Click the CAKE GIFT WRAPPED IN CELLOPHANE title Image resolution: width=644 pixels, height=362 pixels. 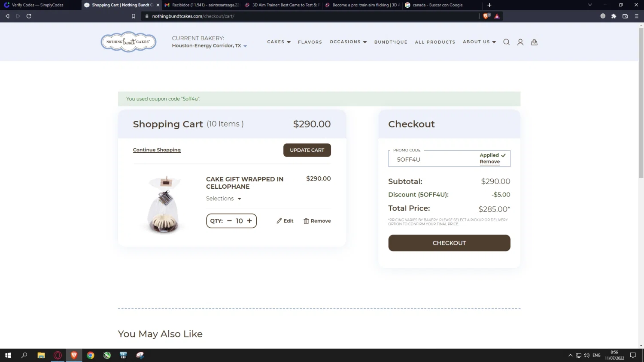[245, 183]
